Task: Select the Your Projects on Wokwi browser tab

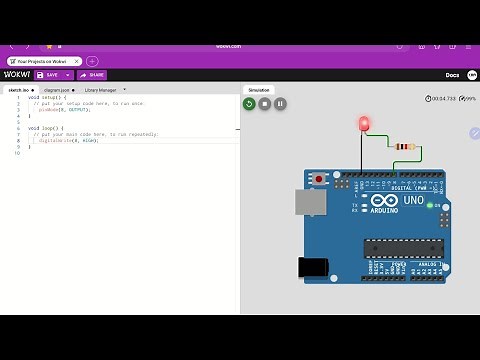Action: pyautogui.click(x=44, y=61)
